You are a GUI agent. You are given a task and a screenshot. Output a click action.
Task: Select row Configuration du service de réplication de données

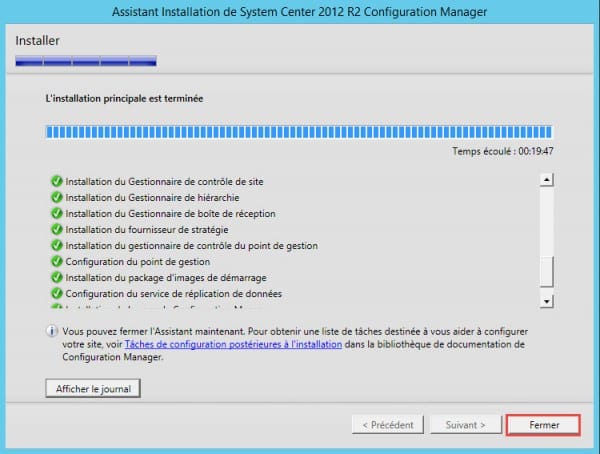tap(166, 294)
